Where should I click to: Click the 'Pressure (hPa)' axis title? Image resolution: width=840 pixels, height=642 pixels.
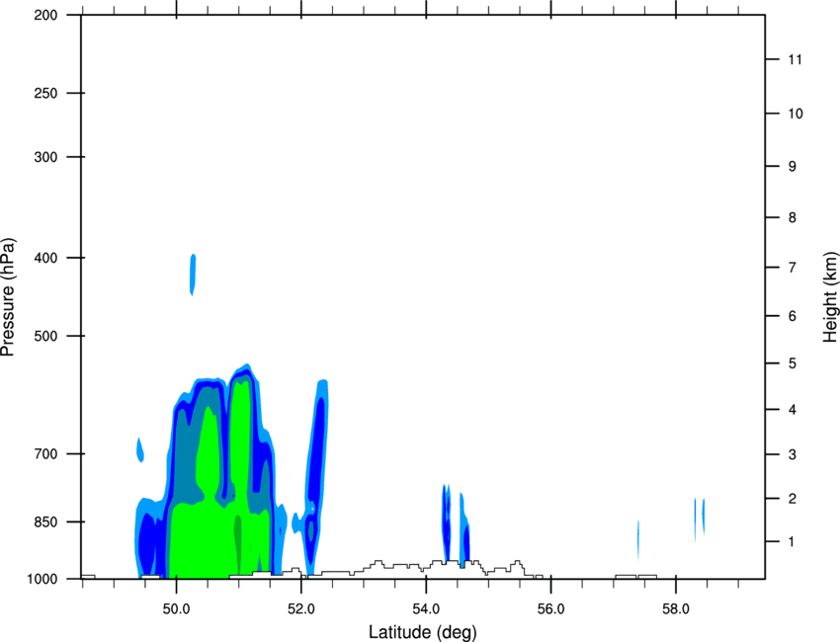pos(8,297)
